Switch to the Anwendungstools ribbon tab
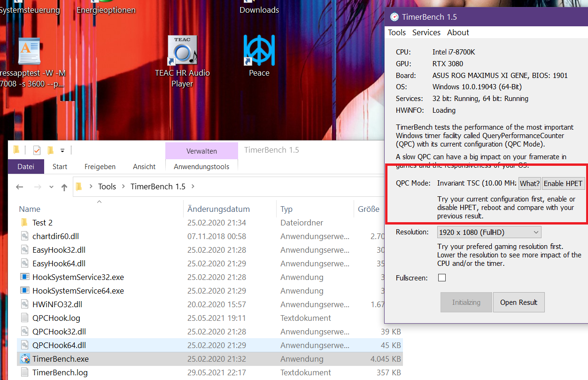Screen dimensions: 588x380 tap(201, 166)
